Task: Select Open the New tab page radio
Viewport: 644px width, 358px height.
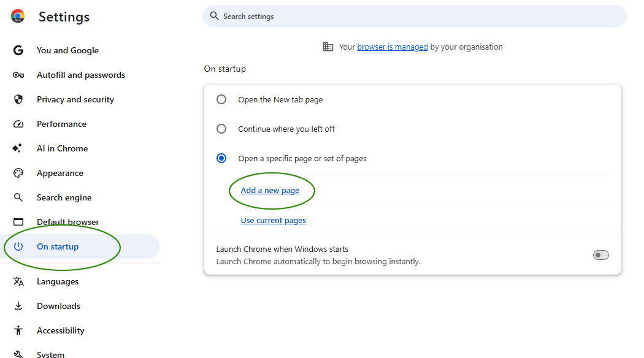Action: click(221, 99)
